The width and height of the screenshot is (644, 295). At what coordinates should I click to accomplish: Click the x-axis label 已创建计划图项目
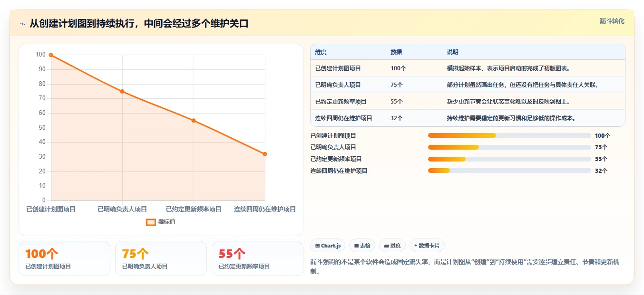pos(51,209)
